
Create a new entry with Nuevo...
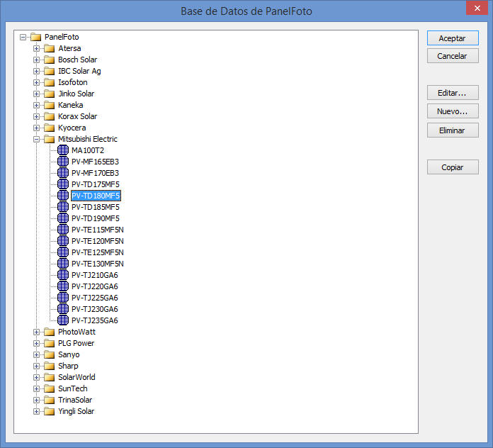pos(453,111)
